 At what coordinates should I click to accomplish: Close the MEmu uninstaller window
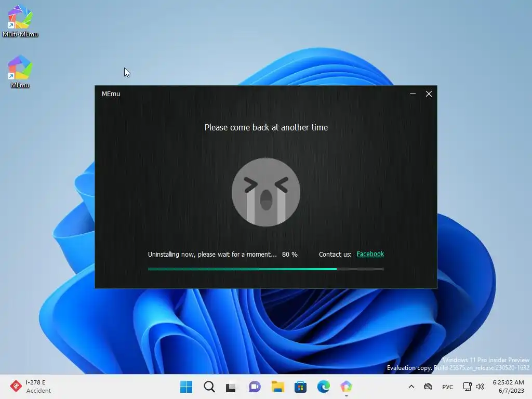[x=429, y=94]
